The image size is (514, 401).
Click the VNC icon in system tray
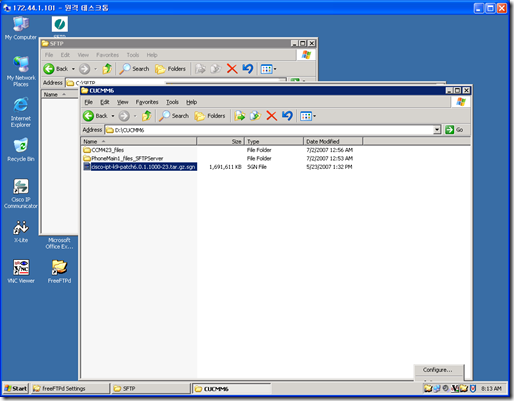[x=455, y=389]
